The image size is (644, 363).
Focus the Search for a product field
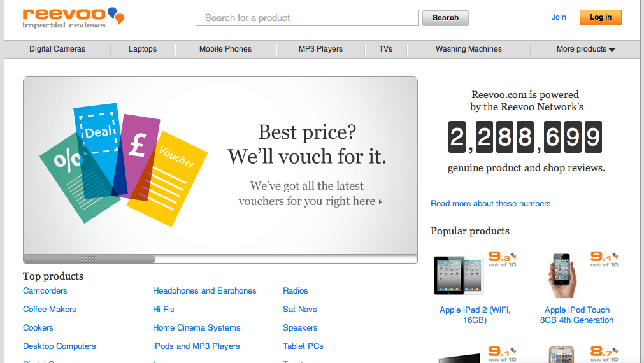point(307,18)
